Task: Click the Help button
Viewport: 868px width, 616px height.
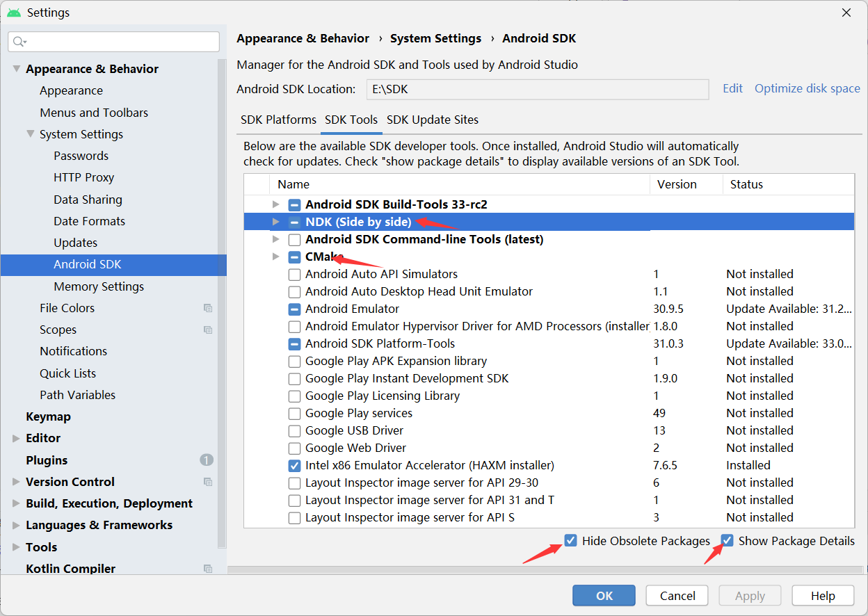Action: coord(823,596)
